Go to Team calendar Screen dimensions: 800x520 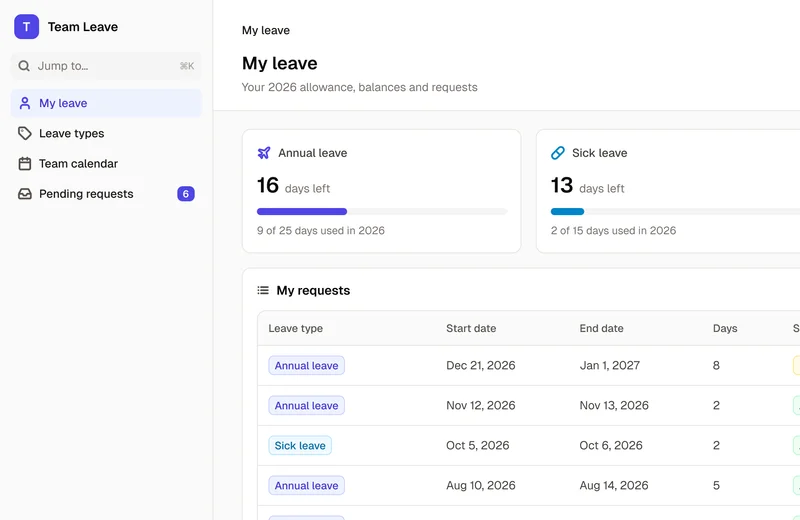[x=106, y=163]
